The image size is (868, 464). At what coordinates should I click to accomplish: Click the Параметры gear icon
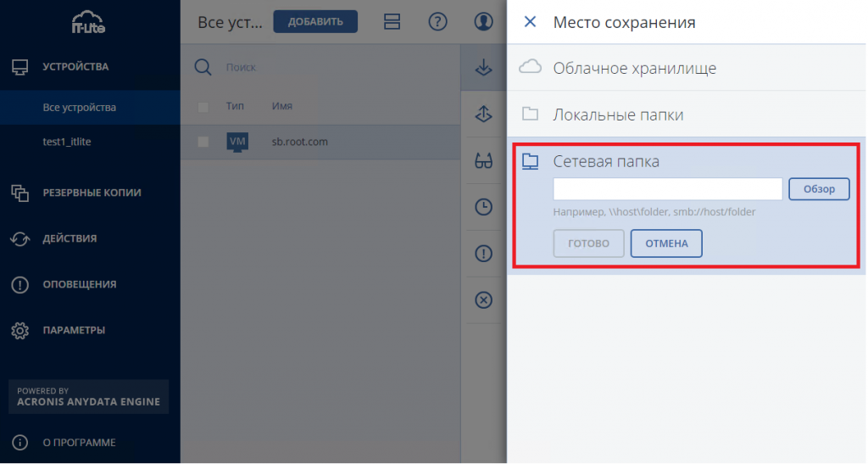20,331
